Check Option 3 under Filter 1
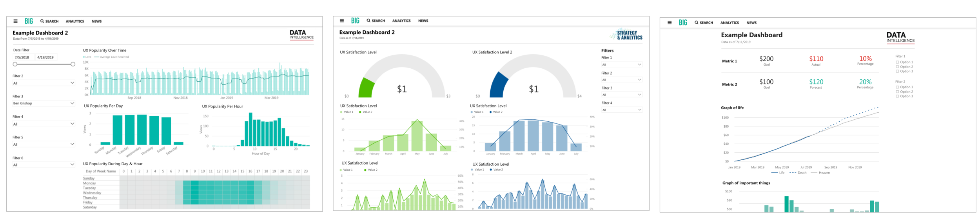 pyautogui.click(x=897, y=71)
